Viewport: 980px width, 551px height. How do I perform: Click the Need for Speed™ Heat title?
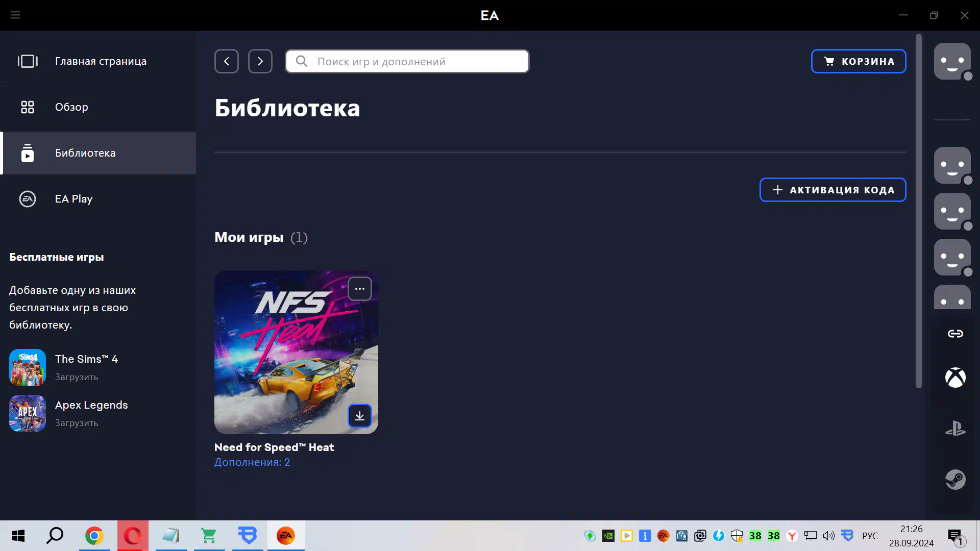tap(274, 447)
